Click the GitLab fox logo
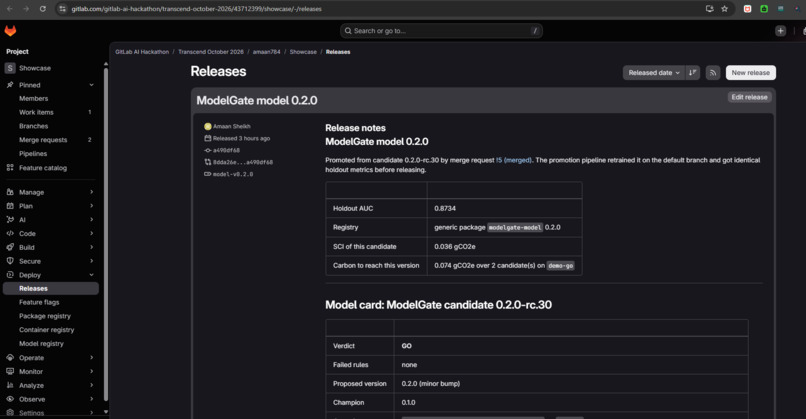 [x=10, y=31]
